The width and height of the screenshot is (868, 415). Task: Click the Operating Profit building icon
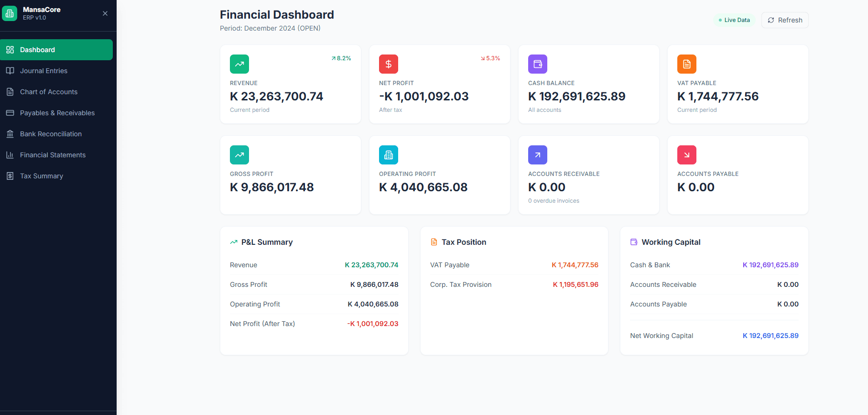tap(389, 155)
